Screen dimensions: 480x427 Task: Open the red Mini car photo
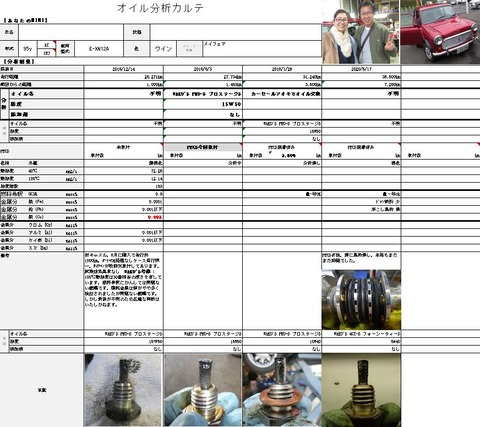click(x=440, y=32)
